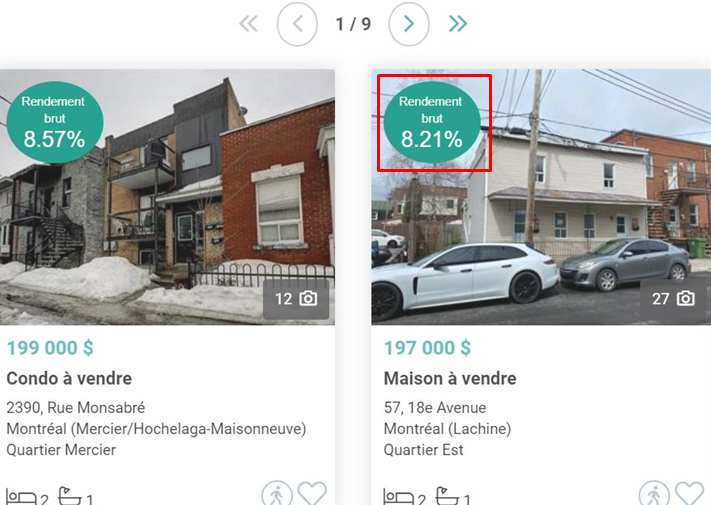
Task: Click the 1 / 9 page indicator
Action: pos(353,24)
